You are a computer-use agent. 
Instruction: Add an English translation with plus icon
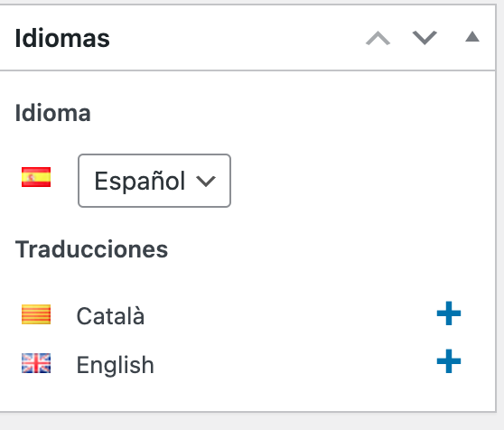[449, 361]
